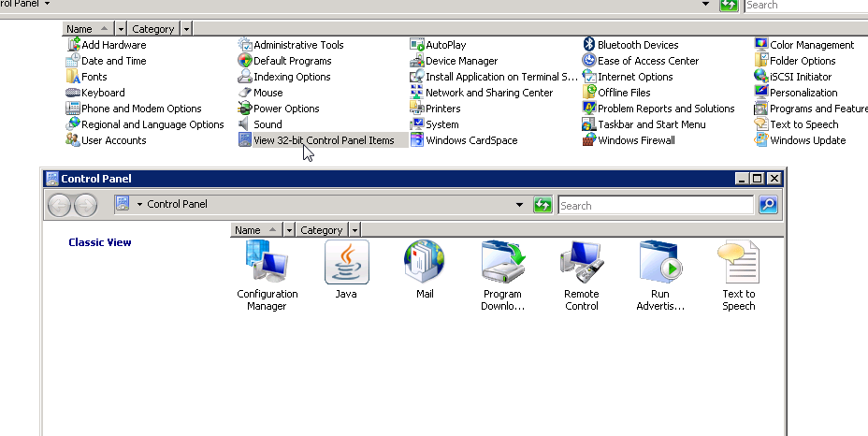Open Name column dropdown in front window

pos(289,230)
